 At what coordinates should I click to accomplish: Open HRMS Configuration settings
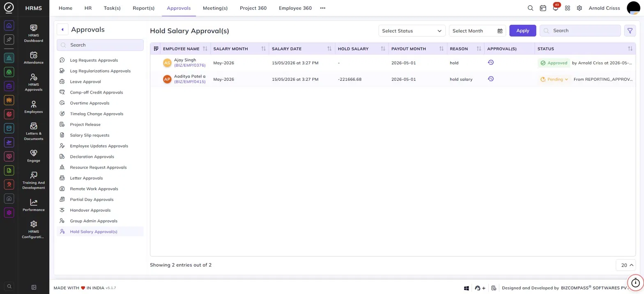point(34,230)
